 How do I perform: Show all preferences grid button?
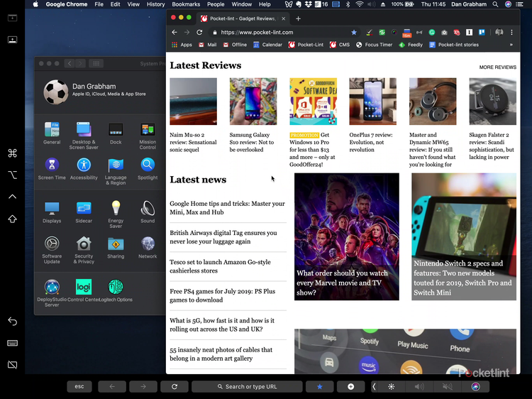[96, 63]
